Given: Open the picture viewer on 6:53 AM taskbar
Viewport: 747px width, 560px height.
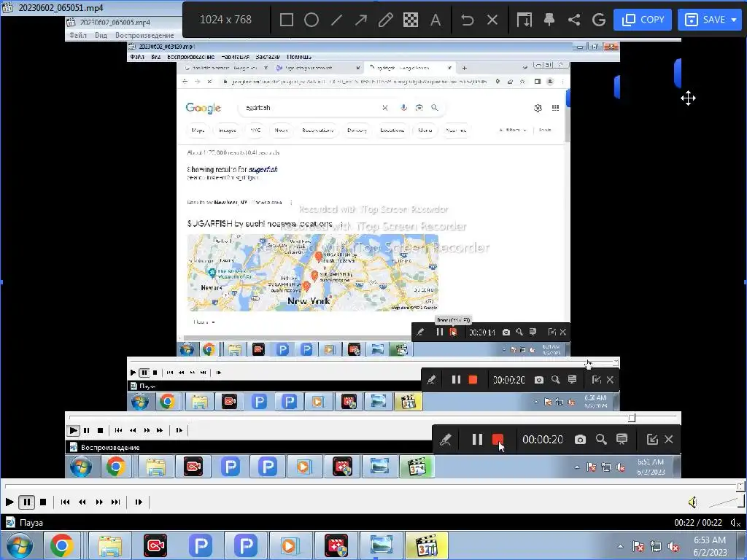Looking at the screenshot, I should [380, 545].
